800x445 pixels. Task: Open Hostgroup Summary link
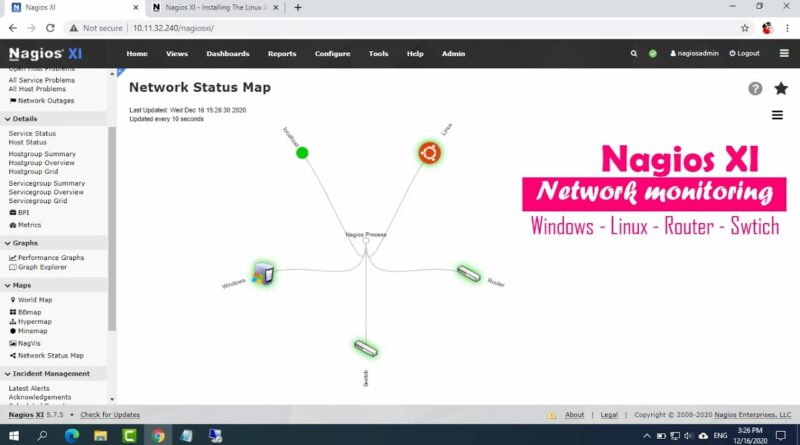tap(42, 154)
